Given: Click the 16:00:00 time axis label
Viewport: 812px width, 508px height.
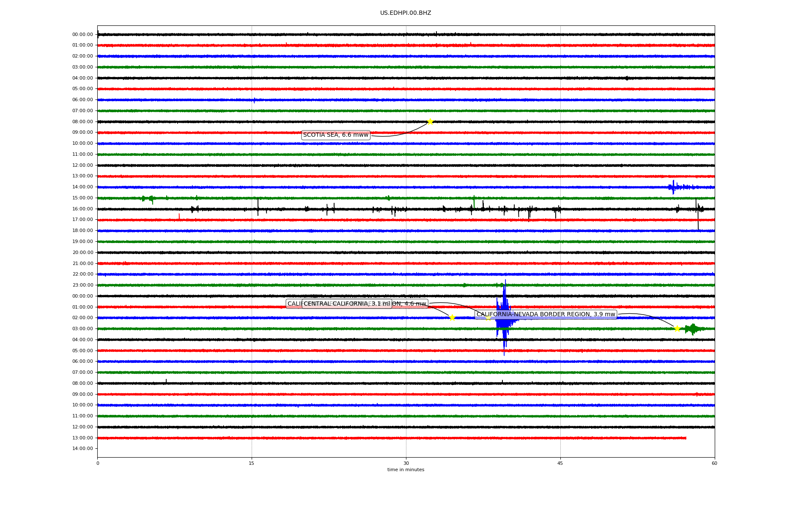Looking at the screenshot, I should [x=82, y=209].
